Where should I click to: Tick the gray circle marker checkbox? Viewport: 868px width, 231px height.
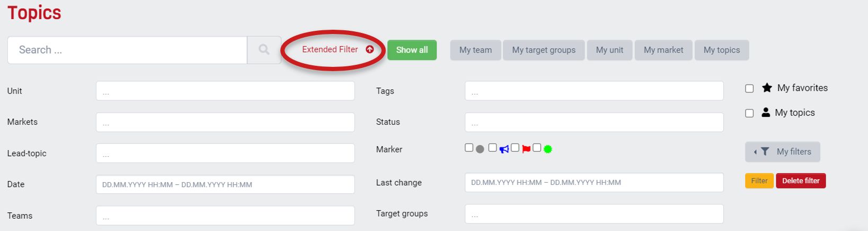point(469,148)
